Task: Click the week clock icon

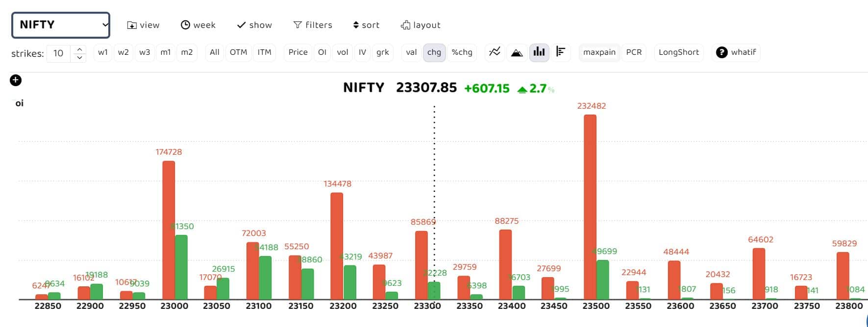Action: (185, 25)
